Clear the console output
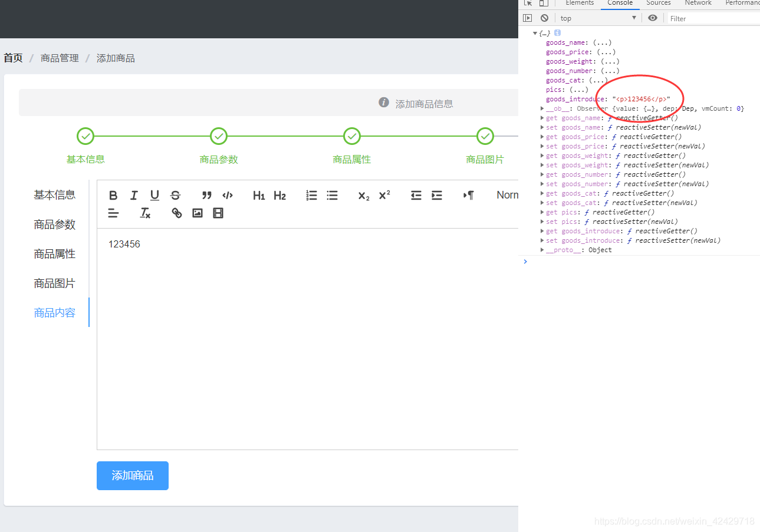 (544, 18)
